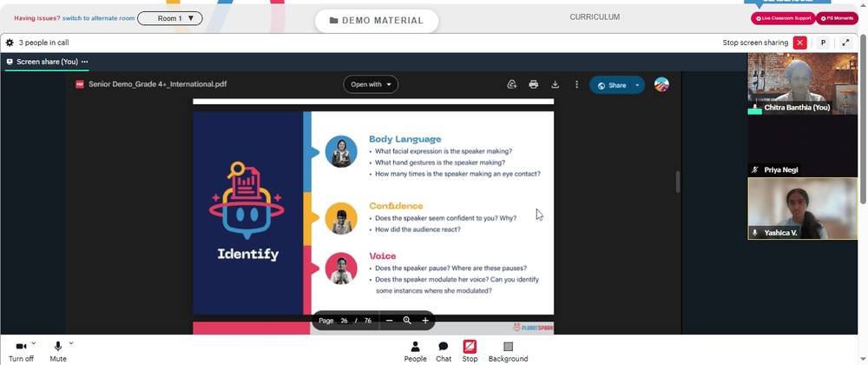Open DEMO MATERIAL folder tab
The width and height of the screenshot is (868, 365).
pos(377,21)
